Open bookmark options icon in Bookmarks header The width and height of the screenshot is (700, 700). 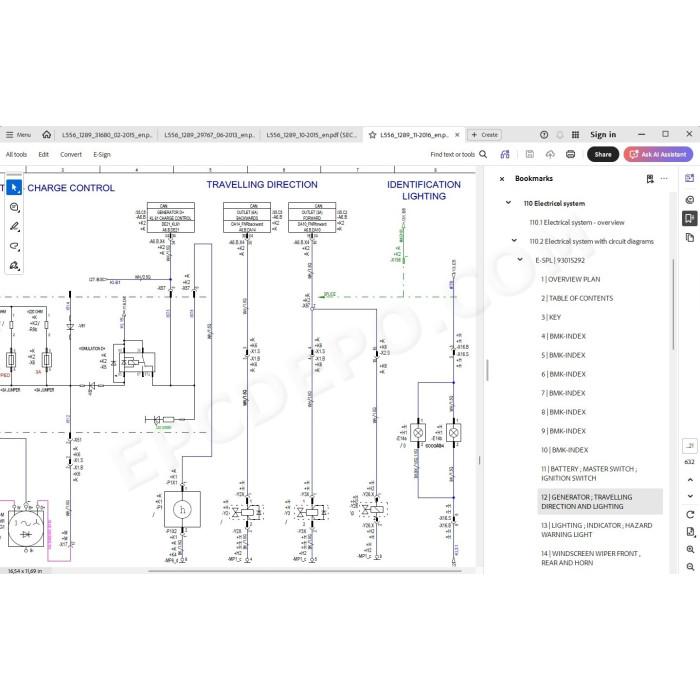click(x=650, y=179)
